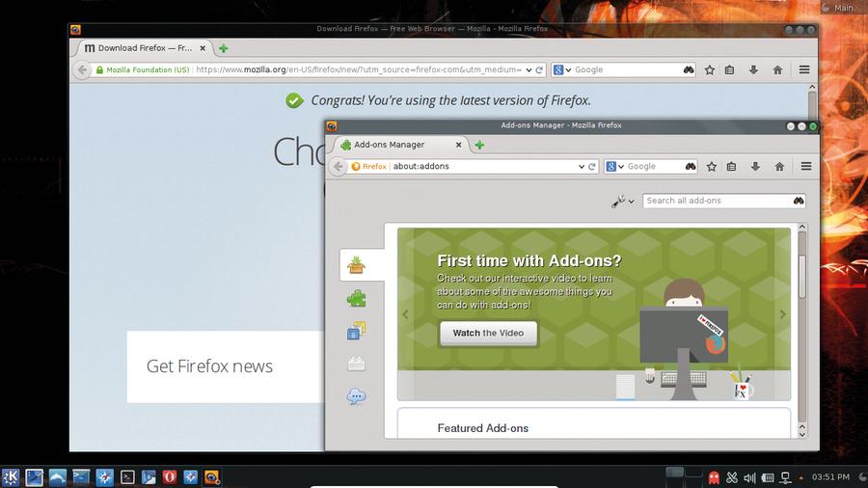Go to previous banner slide with left arrow
Screen dimensions: 868x488
pyautogui.click(x=405, y=314)
